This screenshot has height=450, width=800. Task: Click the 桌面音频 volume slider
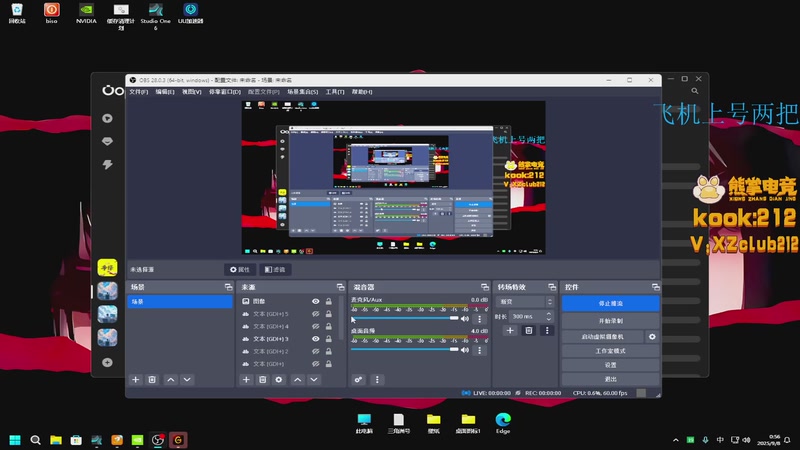coord(405,349)
